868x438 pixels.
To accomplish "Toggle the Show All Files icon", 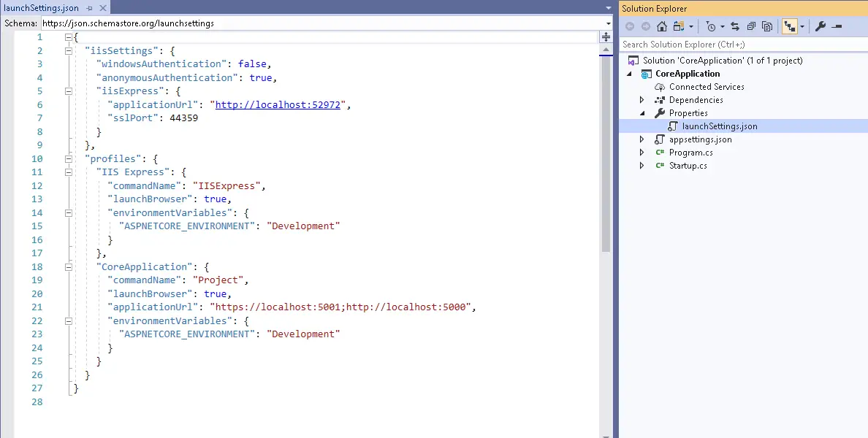I will click(x=767, y=26).
